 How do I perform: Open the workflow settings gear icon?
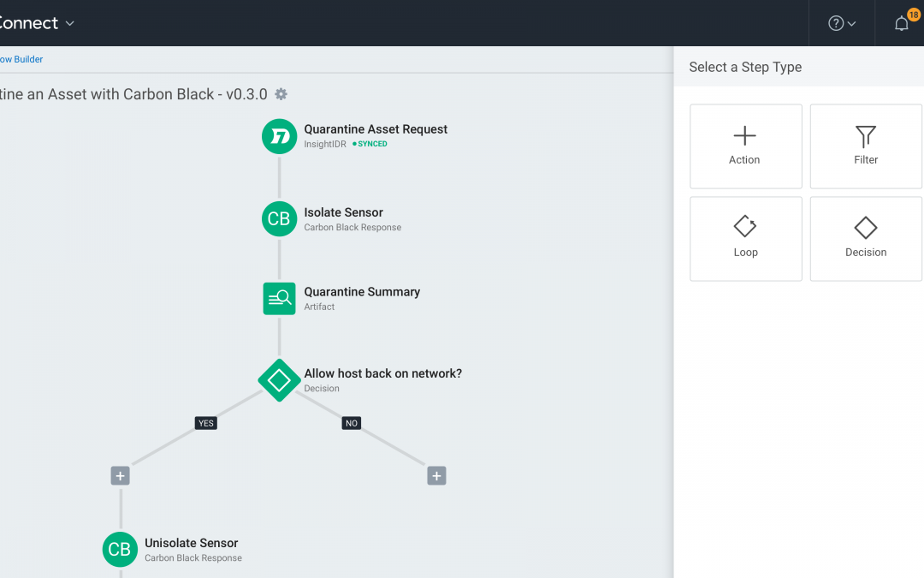[281, 94]
